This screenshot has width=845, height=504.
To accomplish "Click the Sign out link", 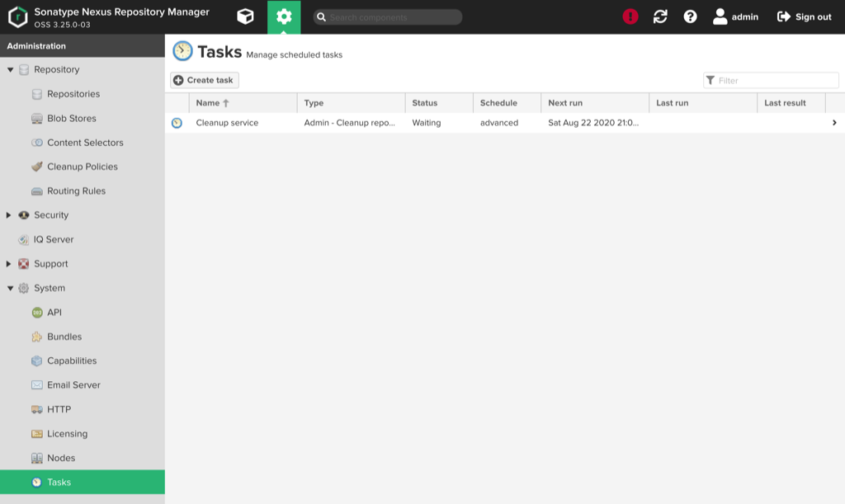I will (805, 16).
